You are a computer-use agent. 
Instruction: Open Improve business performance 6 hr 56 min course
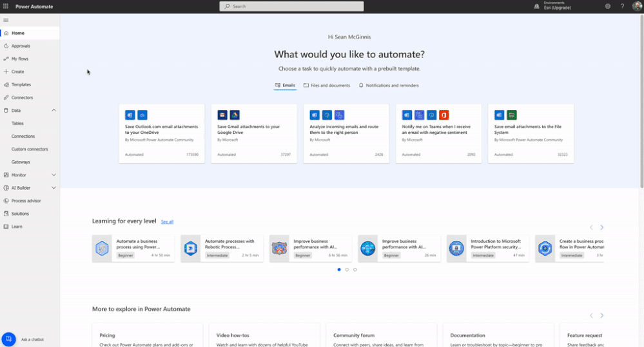click(311, 248)
